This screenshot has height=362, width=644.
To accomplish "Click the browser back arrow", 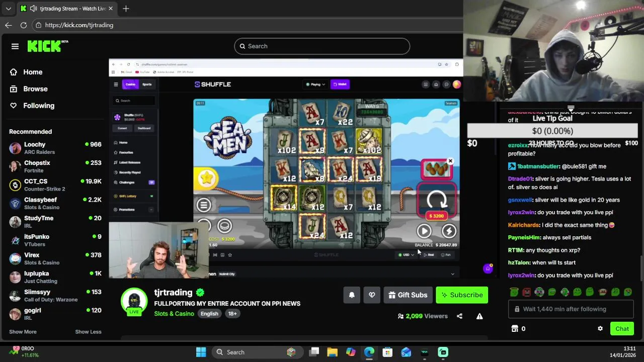I will [x=9, y=25].
